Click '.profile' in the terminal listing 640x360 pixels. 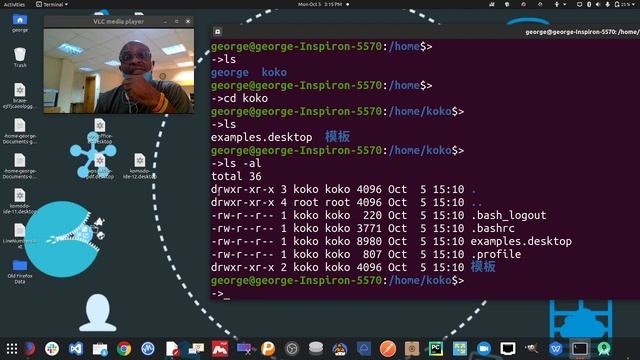pyautogui.click(x=496, y=254)
